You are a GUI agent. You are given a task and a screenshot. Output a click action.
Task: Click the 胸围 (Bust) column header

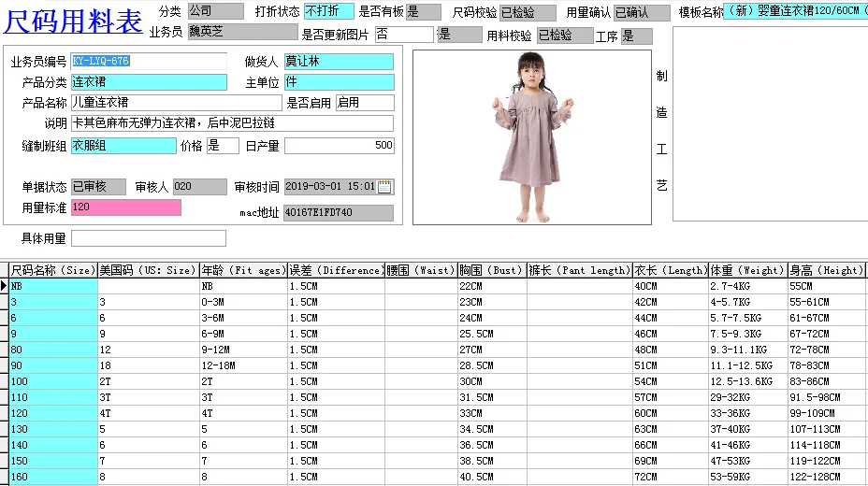[x=492, y=270]
